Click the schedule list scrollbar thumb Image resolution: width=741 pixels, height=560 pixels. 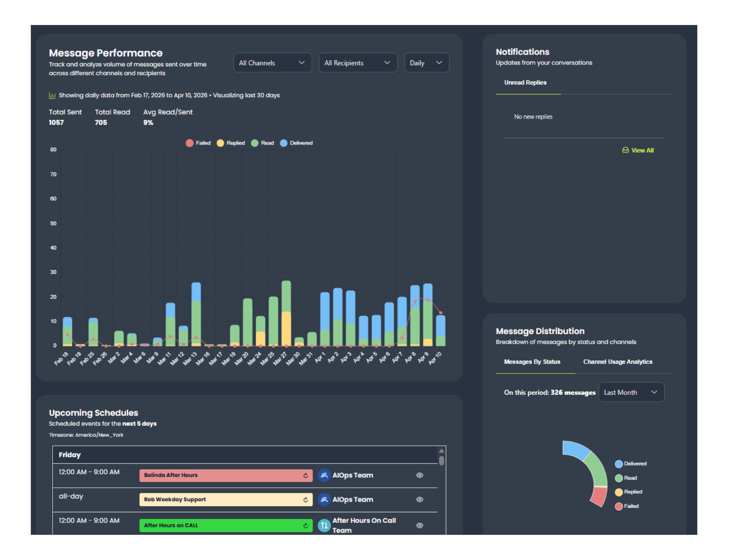coord(441,461)
